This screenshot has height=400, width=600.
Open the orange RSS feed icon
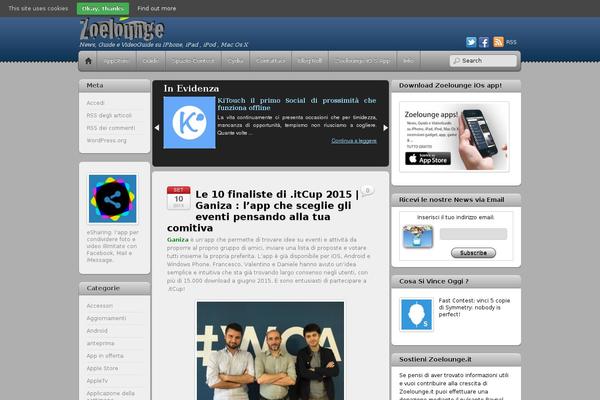click(x=498, y=42)
